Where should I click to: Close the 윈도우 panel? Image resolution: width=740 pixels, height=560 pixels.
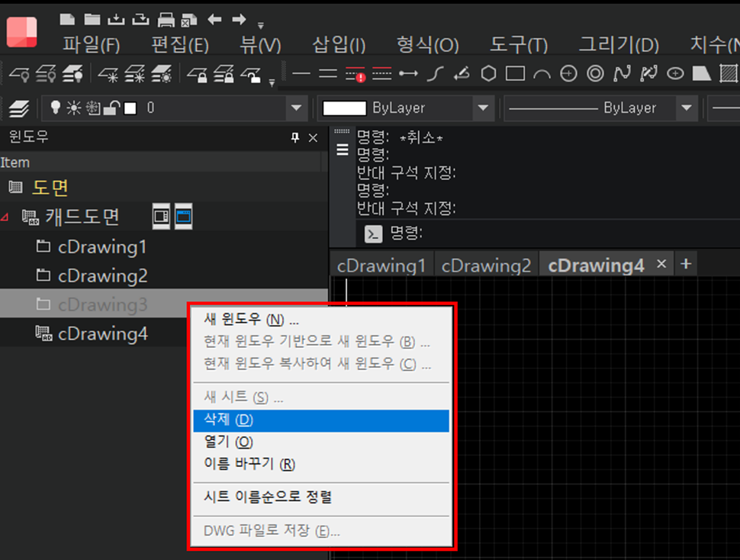313,138
